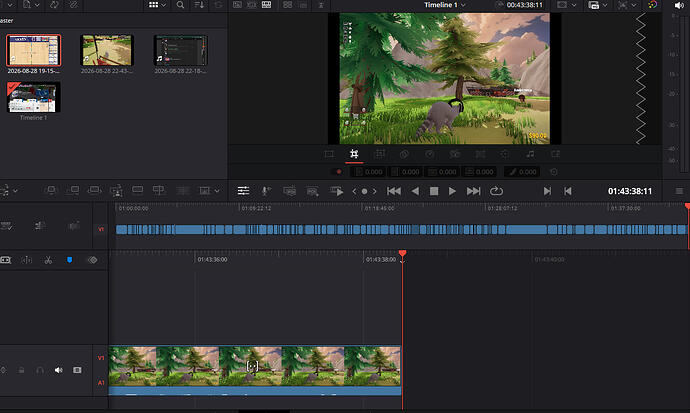Edit the Crop Bottom value field
The height and width of the screenshot is (413, 690).
[x=480, y=172]
